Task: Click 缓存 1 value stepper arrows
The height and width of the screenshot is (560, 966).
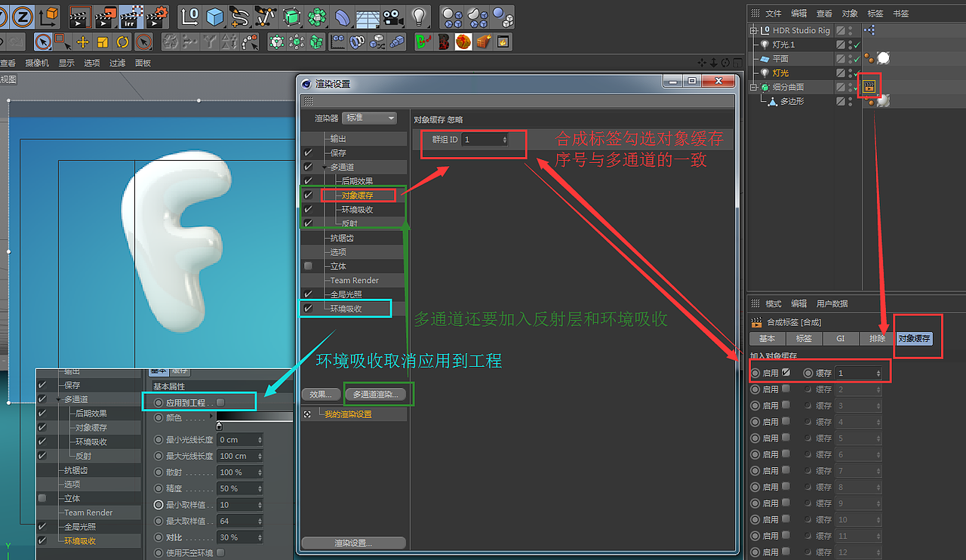Action: [878, 373]
